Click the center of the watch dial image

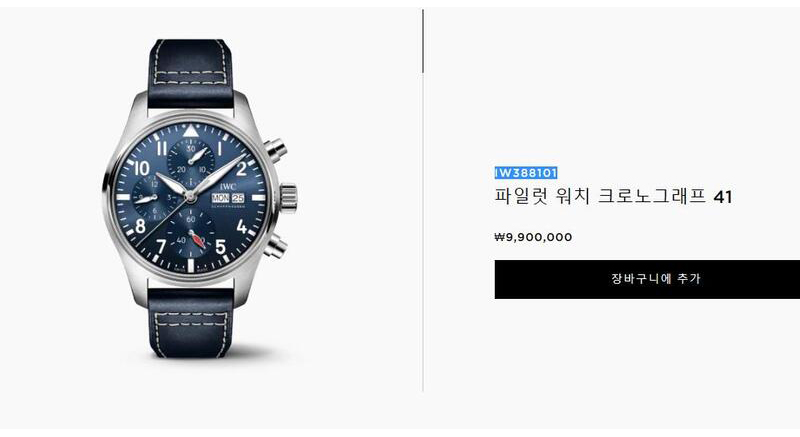tap(190, 197)
